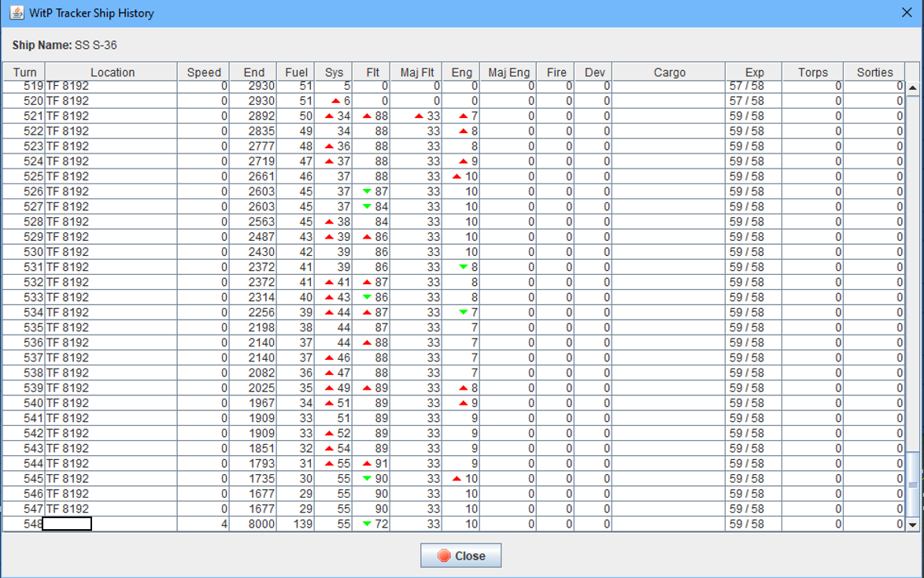Select End value 1967 in turn 540
924x578 pixels.
[253, 403]
